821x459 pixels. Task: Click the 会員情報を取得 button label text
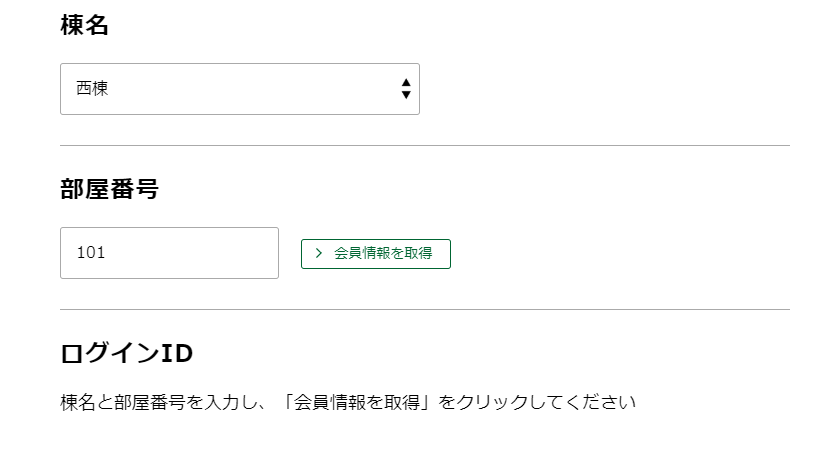(x=383, y=254)
